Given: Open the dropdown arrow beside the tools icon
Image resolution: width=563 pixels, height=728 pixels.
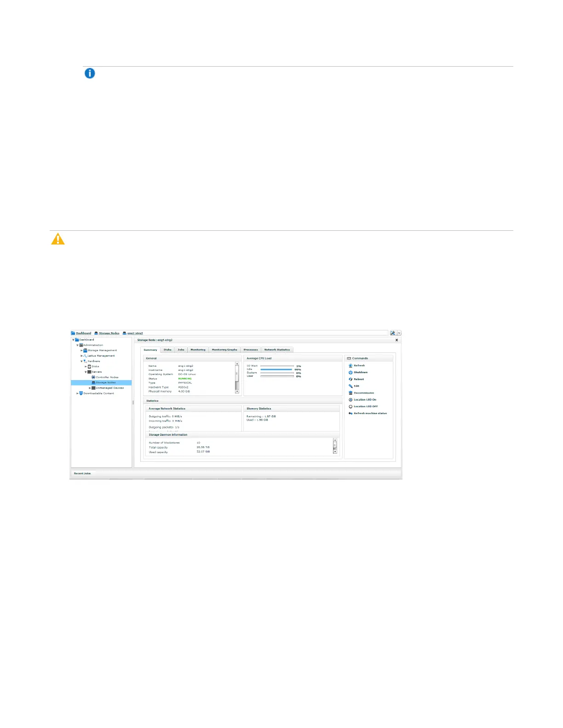Looking at the screenshot, I should [399, 333].
